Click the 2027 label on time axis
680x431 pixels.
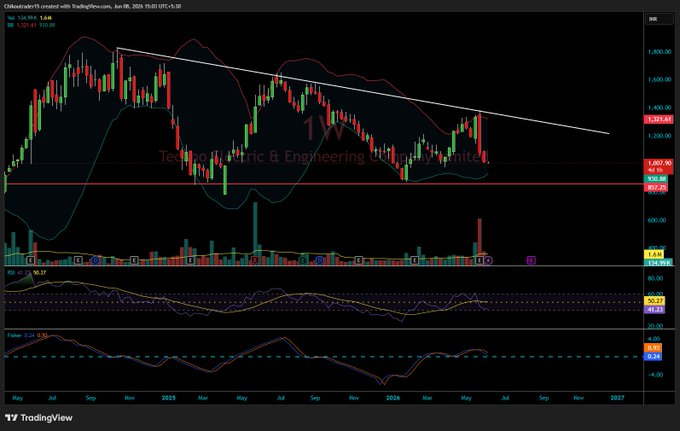[x=617, y=398]
